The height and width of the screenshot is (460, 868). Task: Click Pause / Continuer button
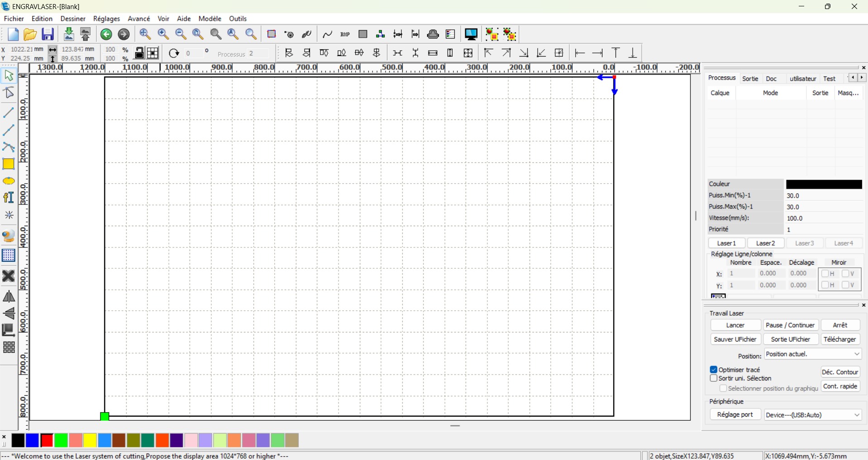(790, 325)
